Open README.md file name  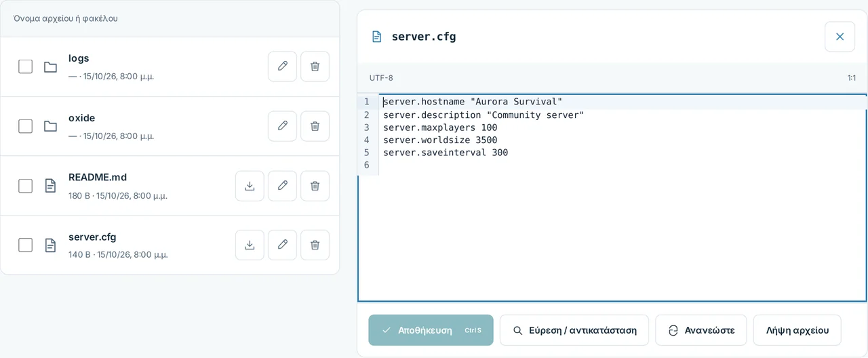coord(98,178)
